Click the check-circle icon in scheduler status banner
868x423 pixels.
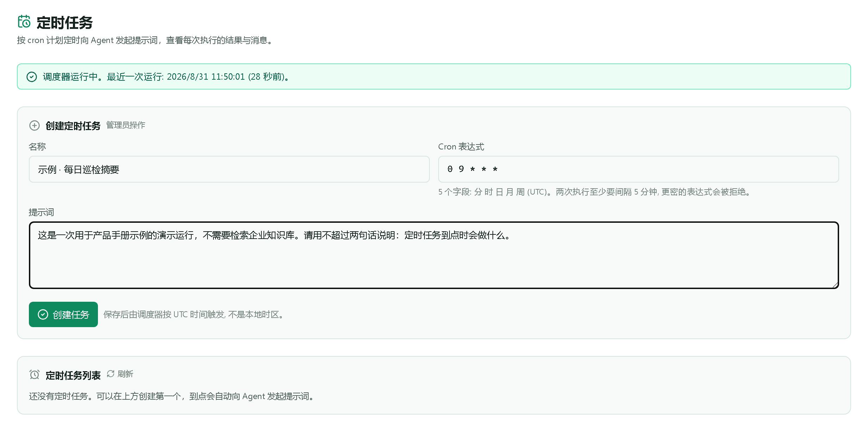(32, 77)
